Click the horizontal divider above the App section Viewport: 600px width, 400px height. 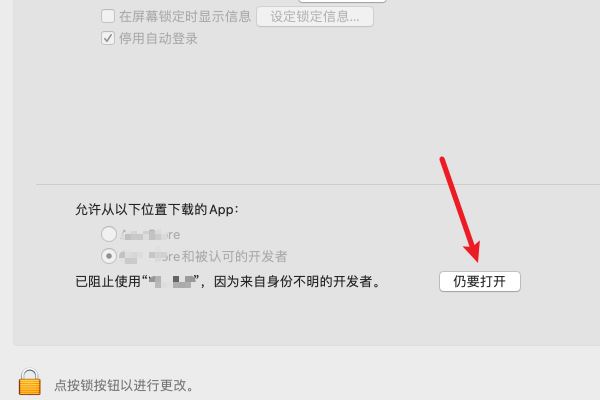[x=318, y=184]
